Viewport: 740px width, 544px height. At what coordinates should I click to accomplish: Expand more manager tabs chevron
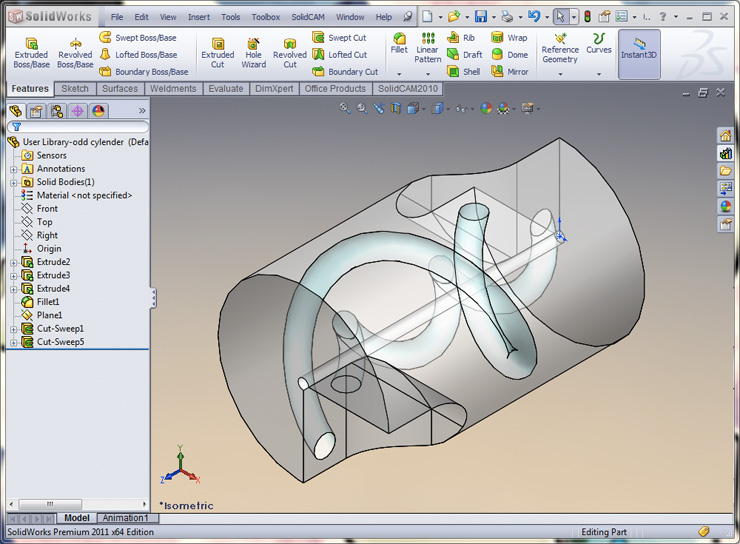tap(142, 111)
